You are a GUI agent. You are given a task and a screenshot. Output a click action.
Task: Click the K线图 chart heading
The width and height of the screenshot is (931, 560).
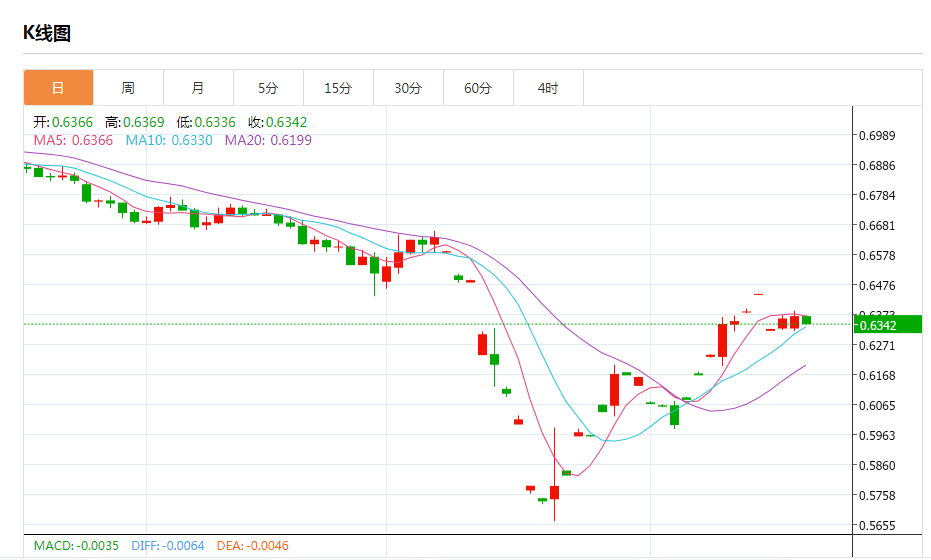[47, 33]
